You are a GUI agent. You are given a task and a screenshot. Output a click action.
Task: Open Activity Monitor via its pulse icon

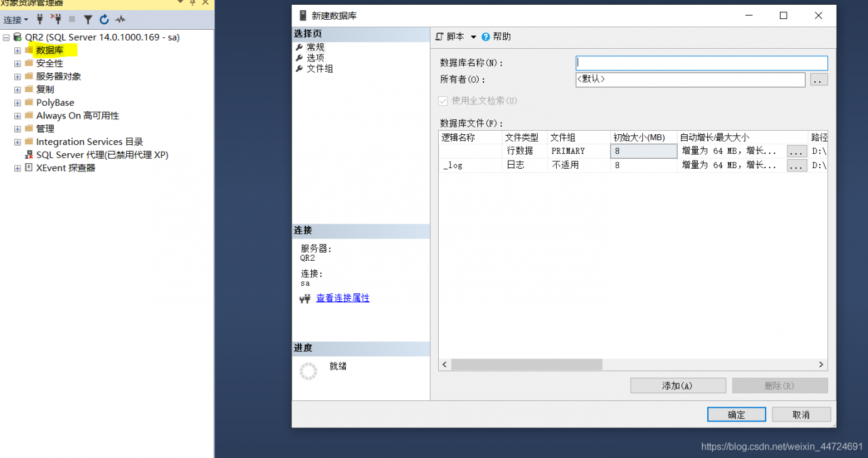[x=120, y=19]
